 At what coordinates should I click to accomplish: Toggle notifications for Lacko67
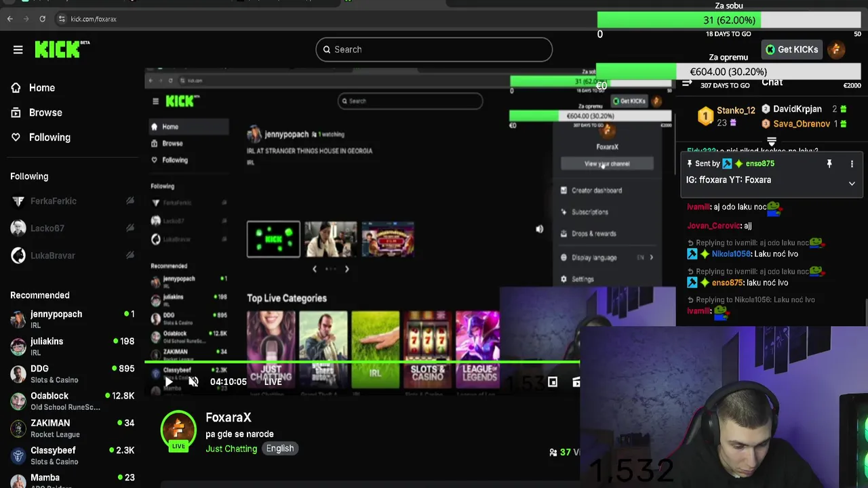coord(130,228)
